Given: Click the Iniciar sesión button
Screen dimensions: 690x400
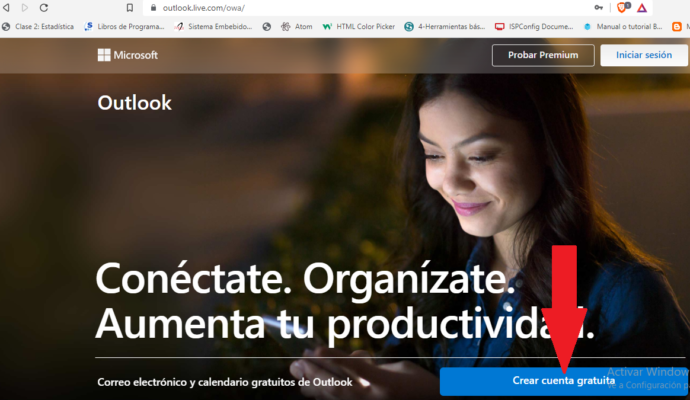Looking at the screenshot, I should pos(644,55).
